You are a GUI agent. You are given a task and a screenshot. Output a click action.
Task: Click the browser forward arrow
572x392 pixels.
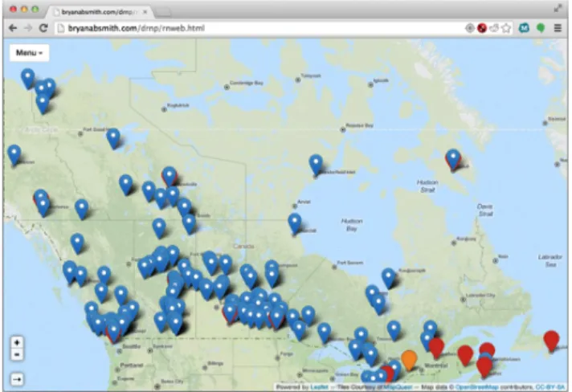point(28,28)
